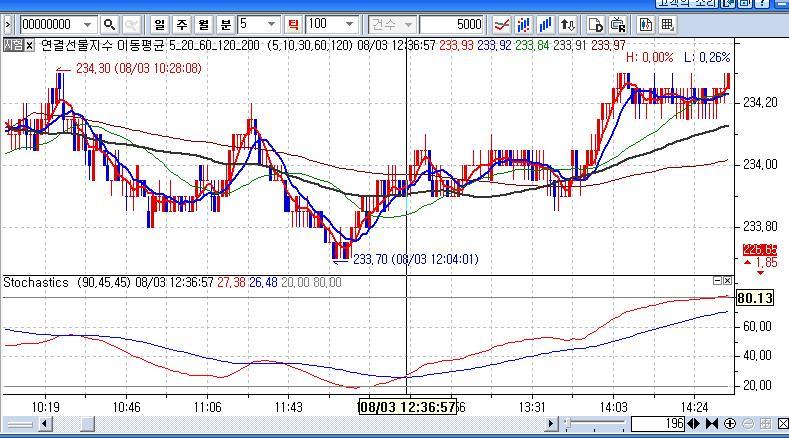
Task: Click the chart zoom slider track
Action: point(595,424)
